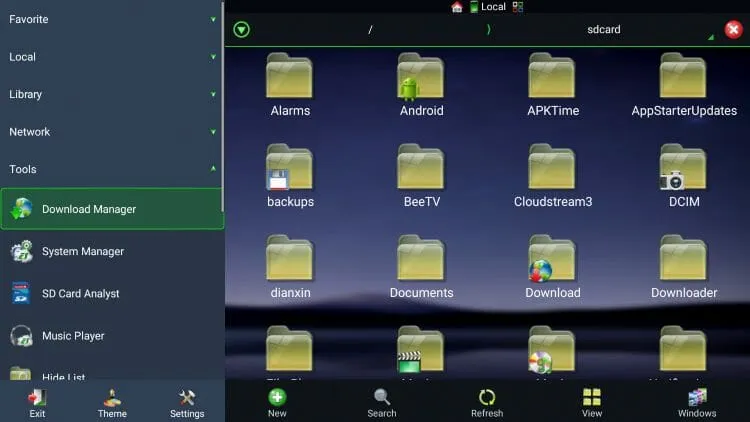Viewport: 750px width, 422px height.
Task: Open the sdcard path dropdown
Action: [604, 30]
